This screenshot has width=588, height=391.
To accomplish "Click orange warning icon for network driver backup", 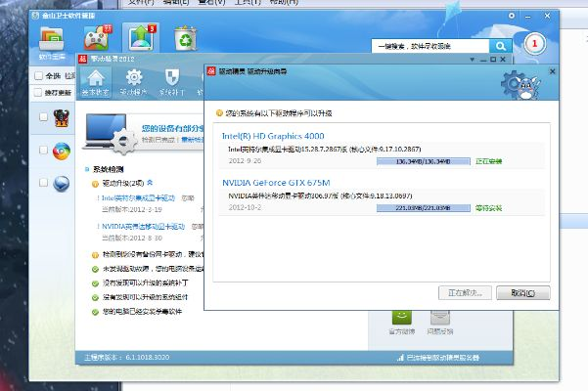I will tap(95, 255).
